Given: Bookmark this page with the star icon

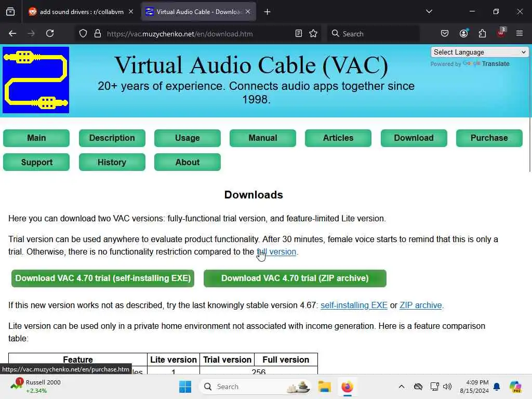Looking at the screenshot, I should [313, 33].
